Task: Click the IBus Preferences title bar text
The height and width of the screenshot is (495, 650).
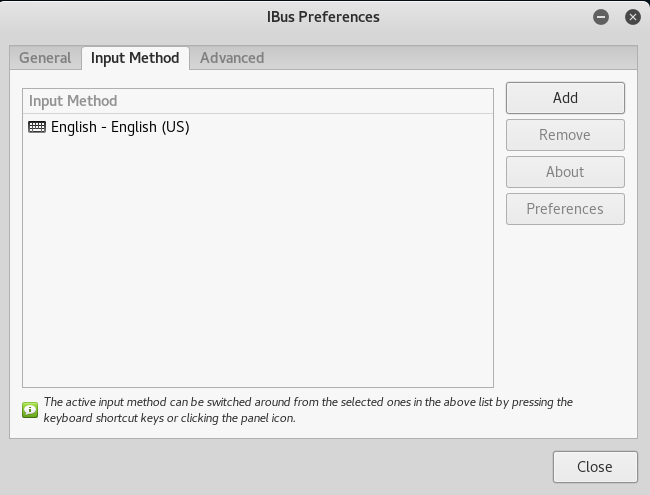Action: click(x=323, y=17)
